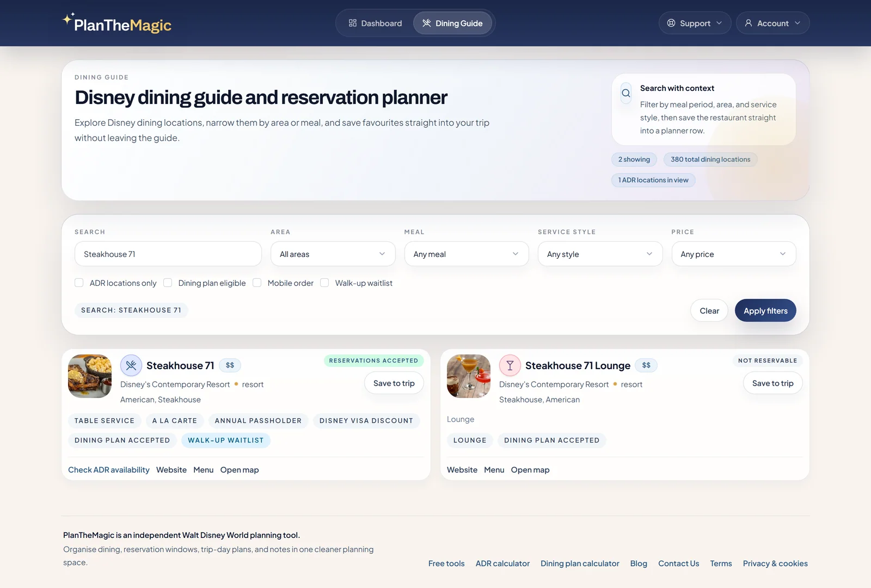Viewport: 871px width, 588px height.
Task: Click the Annual Passholder tag
Action: [258, 420]
